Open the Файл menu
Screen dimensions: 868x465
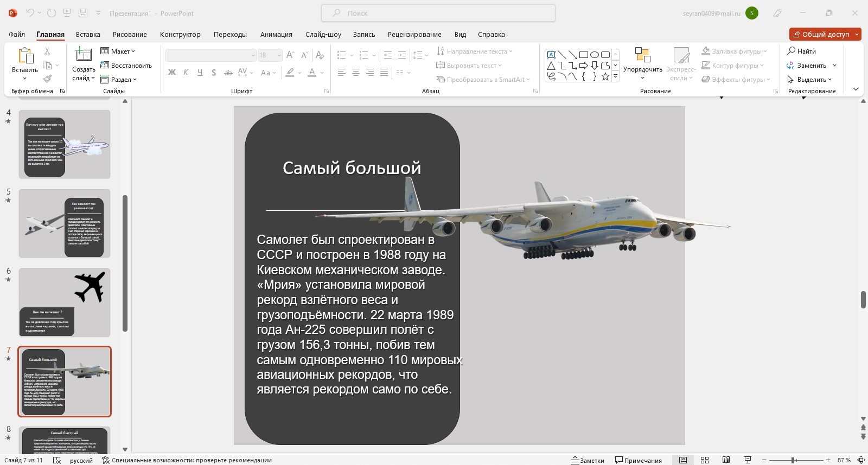click(17, 34)
